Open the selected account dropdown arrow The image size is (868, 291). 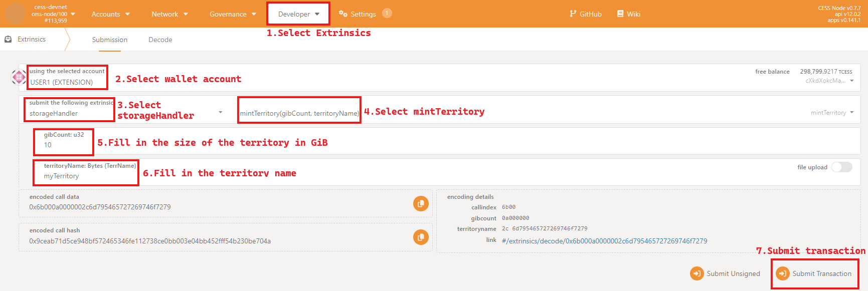click(851, 81)
